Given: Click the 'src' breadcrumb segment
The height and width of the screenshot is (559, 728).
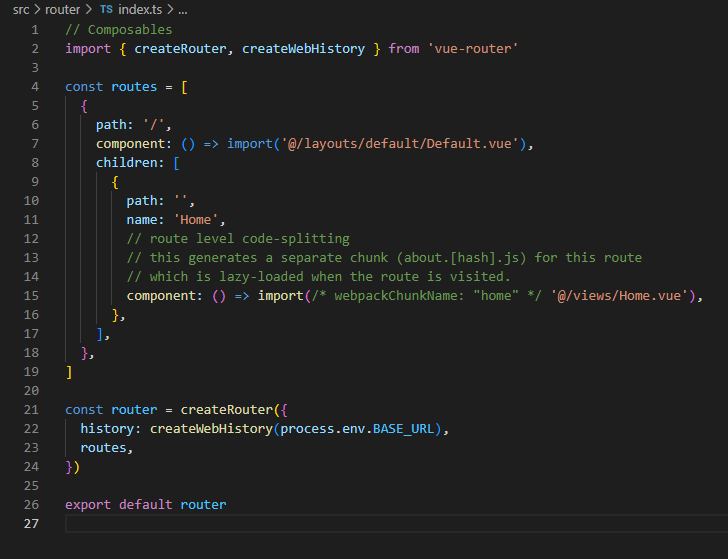Looking at the screenshot, I should point(21,10).
